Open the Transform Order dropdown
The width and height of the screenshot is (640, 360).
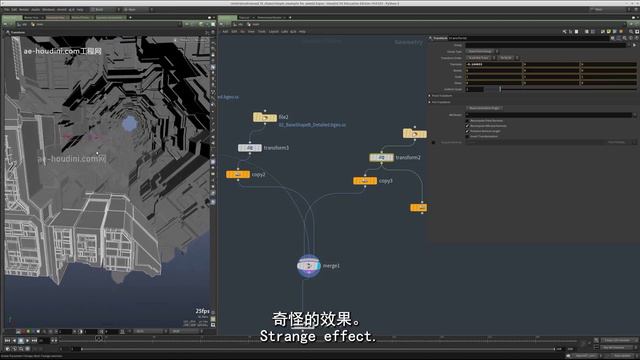481,58
